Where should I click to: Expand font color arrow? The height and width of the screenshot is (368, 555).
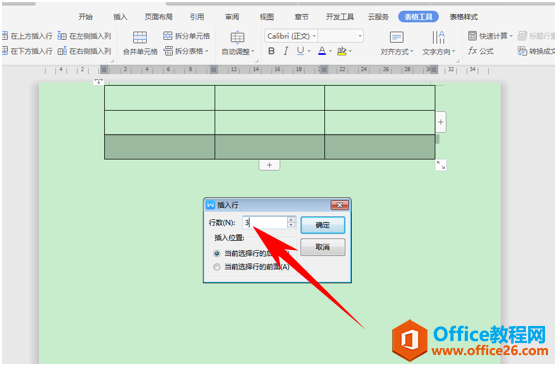click(x=330, y=51)
